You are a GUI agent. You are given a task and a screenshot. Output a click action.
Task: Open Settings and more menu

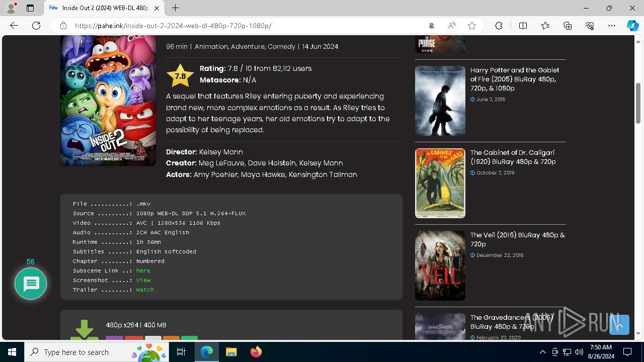point(612,26)
